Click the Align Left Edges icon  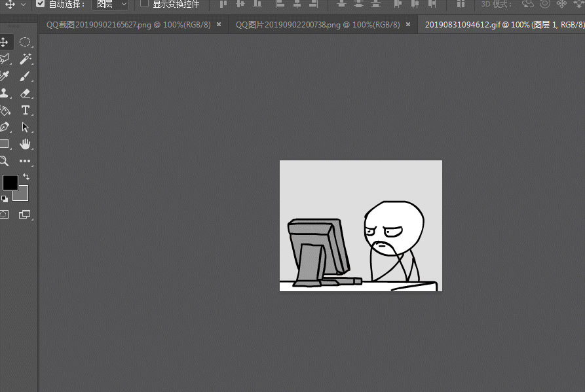[280, 4]
